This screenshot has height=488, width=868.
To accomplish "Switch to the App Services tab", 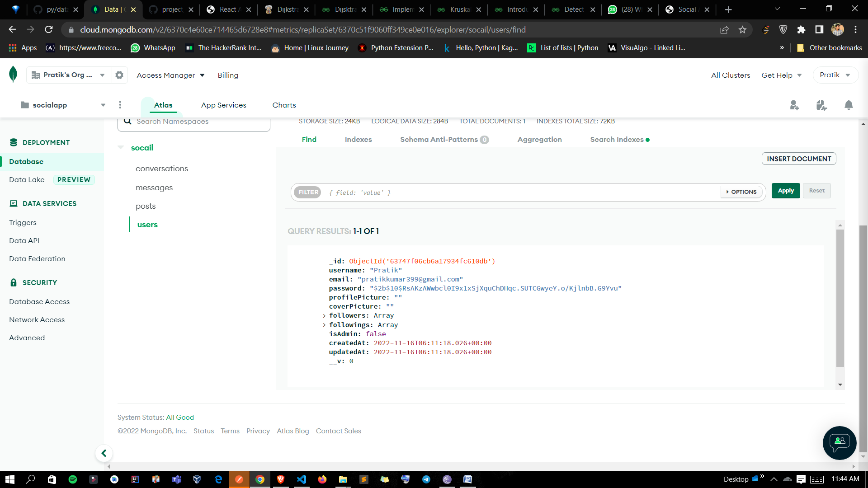I will (x=223, y=105).
